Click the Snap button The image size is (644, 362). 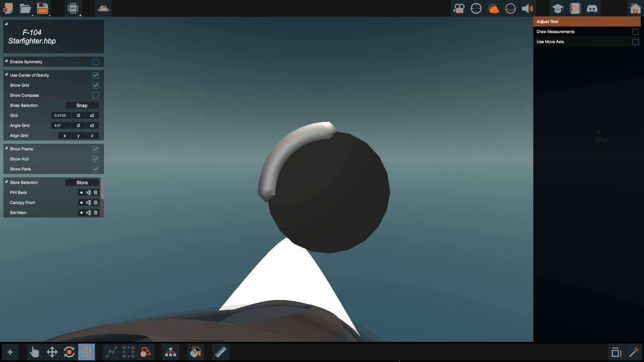[x=82, y=106]
